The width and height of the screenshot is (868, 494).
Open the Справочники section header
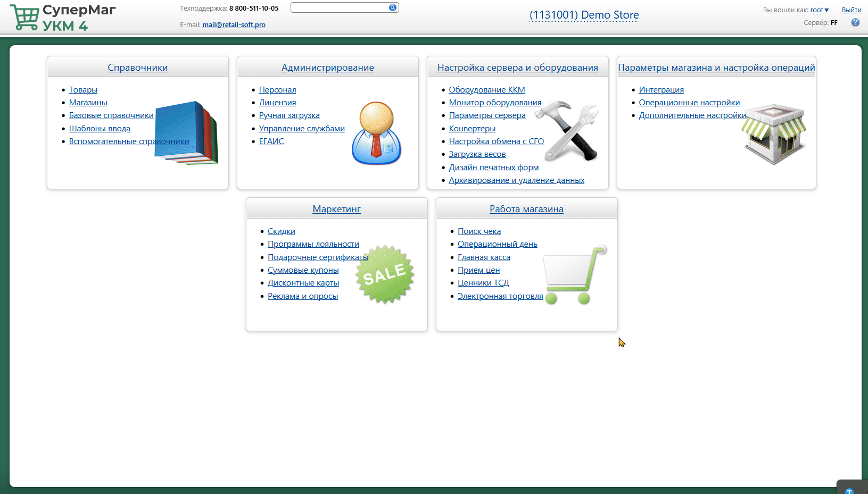pos(138,68)
